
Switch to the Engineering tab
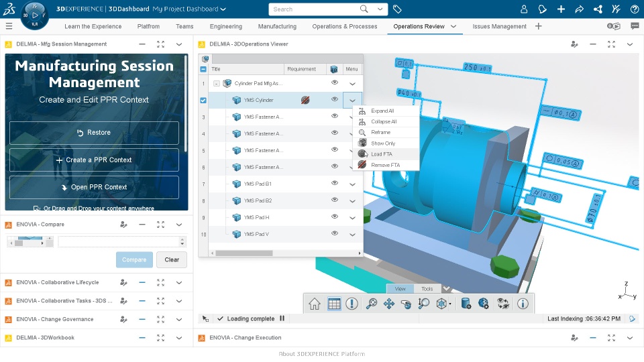[x=226, y=26]
